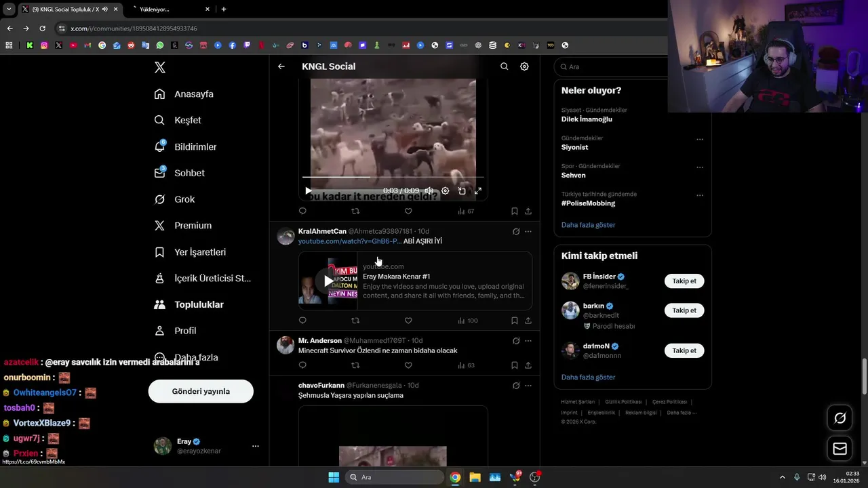
Task: Follow FB İnsider with Takip et
Action: pos(684,281)
